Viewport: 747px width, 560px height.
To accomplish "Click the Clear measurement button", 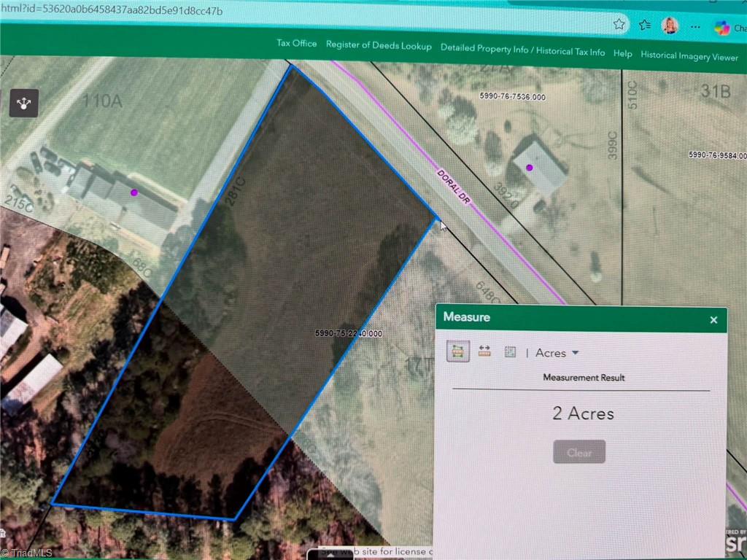I will [579, 452].
